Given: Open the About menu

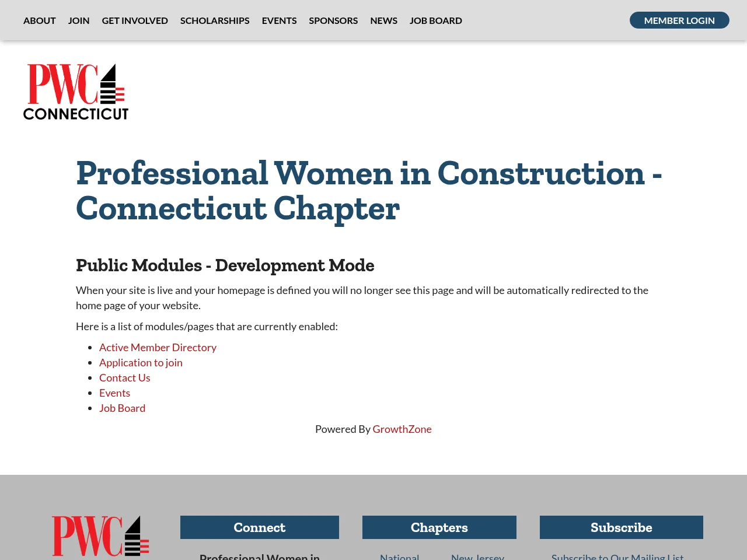Looking at the screenshot, I should pyautogui.click(x=40, y=20).
